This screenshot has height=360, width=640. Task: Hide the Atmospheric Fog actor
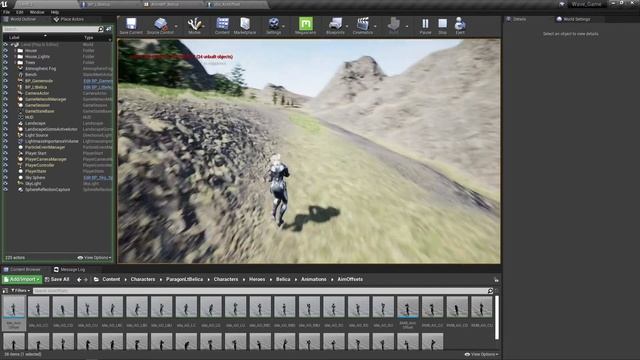5,69
